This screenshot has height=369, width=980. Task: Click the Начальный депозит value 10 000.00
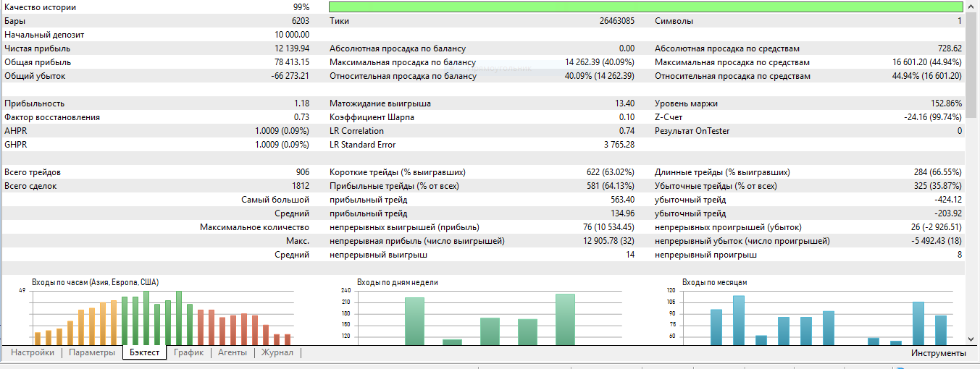tap(292, 35)
